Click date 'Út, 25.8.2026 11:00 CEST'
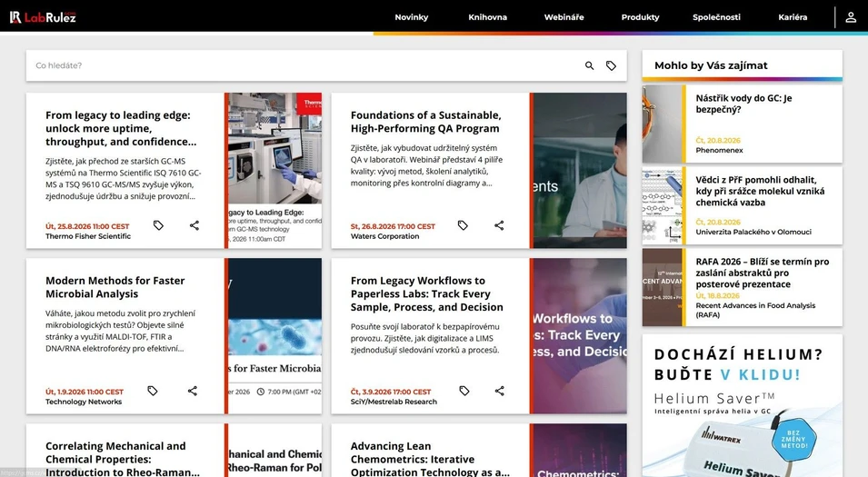868x477 pixels. pos(87,226)
